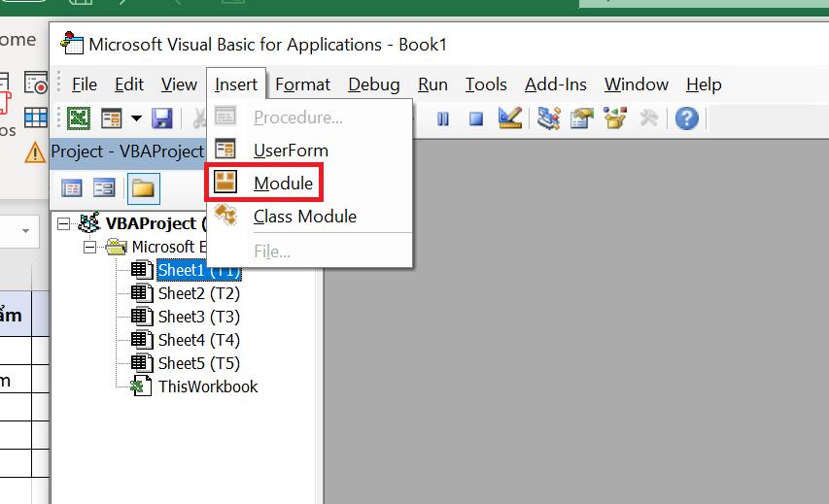Open the Properties Window toolbar icon
The width and height of the screenshot is (829, 504).
(x=581, y=118)
